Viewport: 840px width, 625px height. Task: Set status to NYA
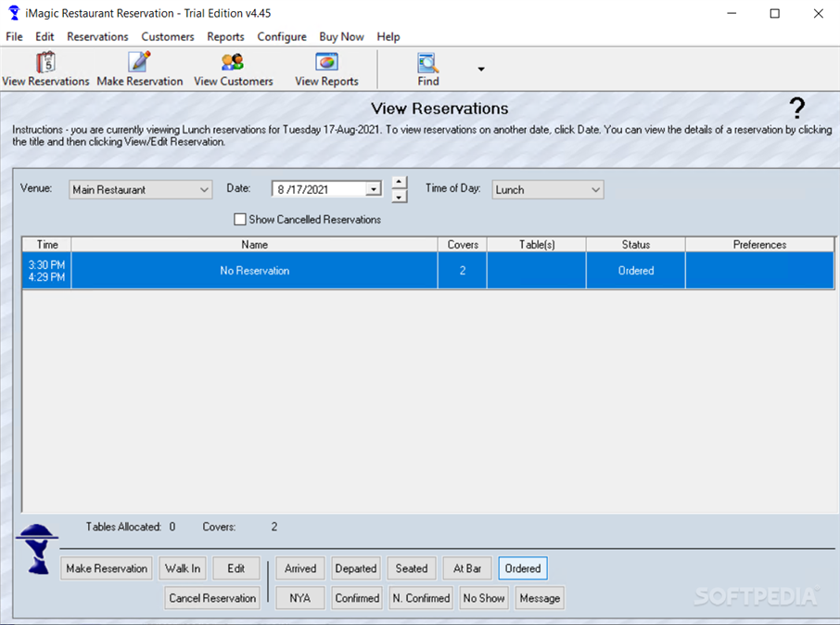click(x=300, y=598)
